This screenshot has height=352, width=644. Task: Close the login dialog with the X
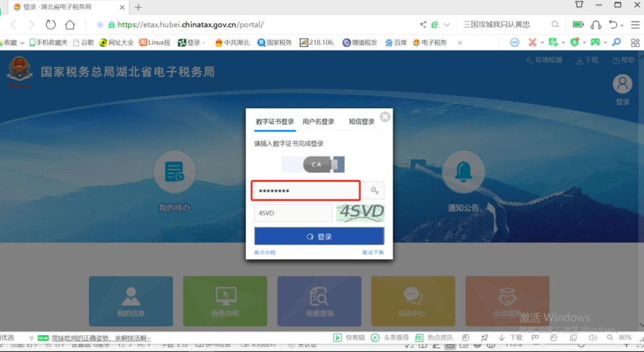[x=385, y=117]
